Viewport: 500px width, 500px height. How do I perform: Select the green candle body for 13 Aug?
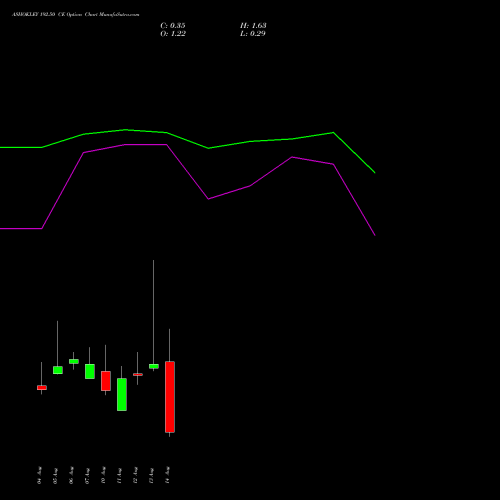point(154,366)
